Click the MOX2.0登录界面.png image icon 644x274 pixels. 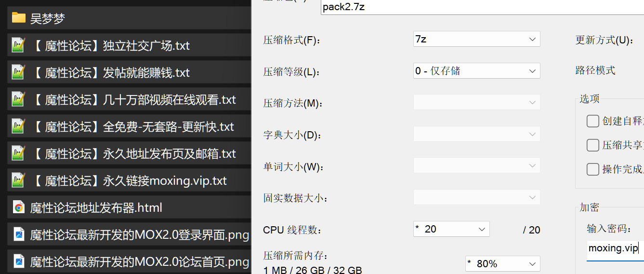tap(19, 235)
